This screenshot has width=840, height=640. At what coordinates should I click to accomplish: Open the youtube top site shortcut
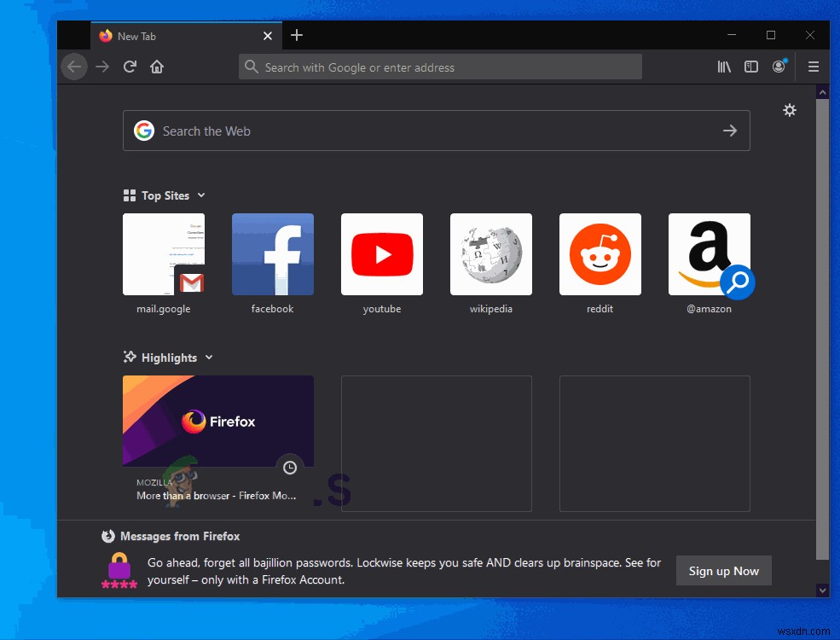point(381,253)
